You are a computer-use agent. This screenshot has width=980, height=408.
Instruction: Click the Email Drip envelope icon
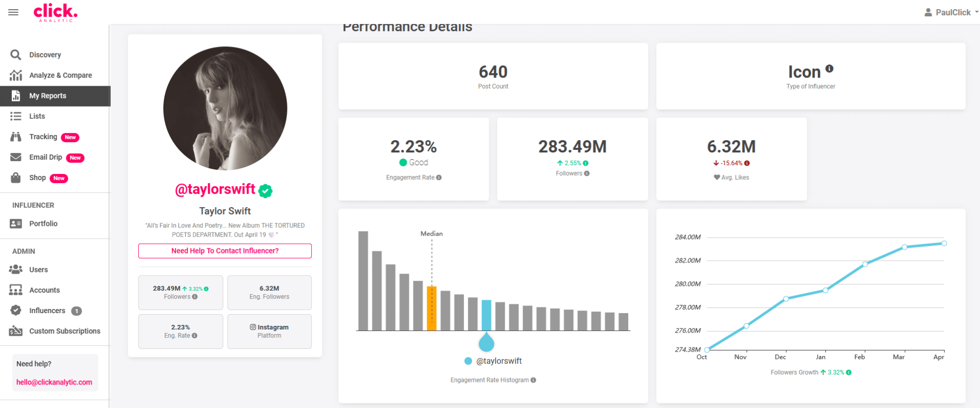click(x=16, y=157)
